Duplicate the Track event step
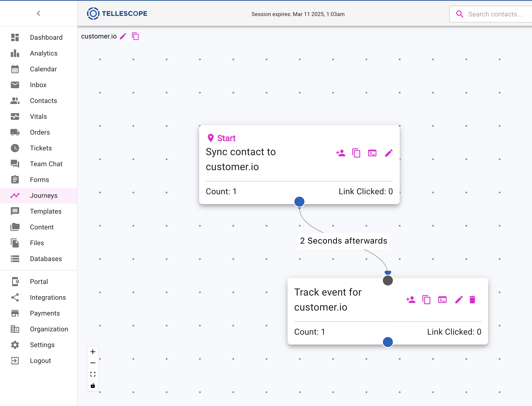 coord(426,300)
